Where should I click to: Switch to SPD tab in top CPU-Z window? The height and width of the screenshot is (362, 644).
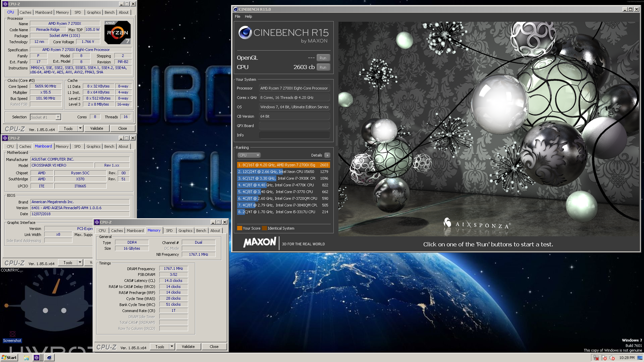[78, 12]
